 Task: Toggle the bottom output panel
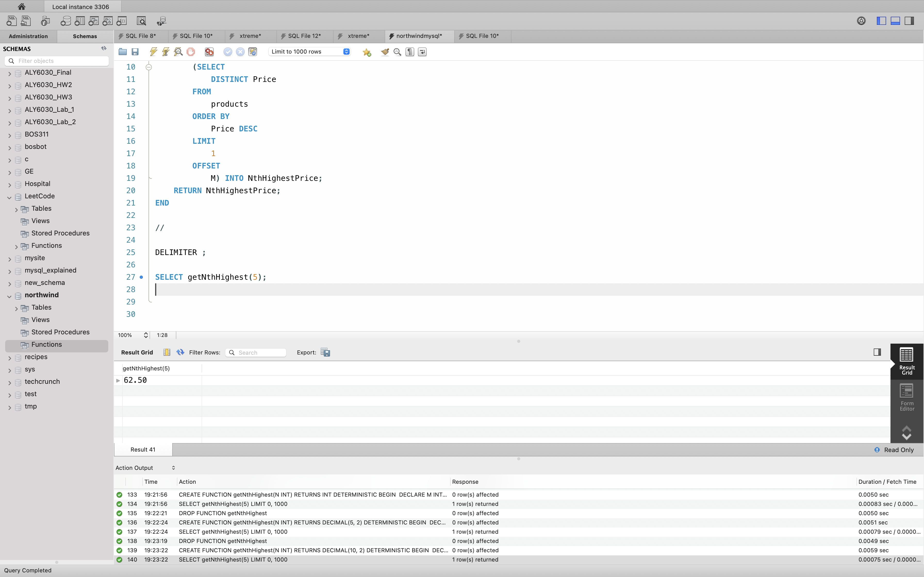[x=895, y=21]
